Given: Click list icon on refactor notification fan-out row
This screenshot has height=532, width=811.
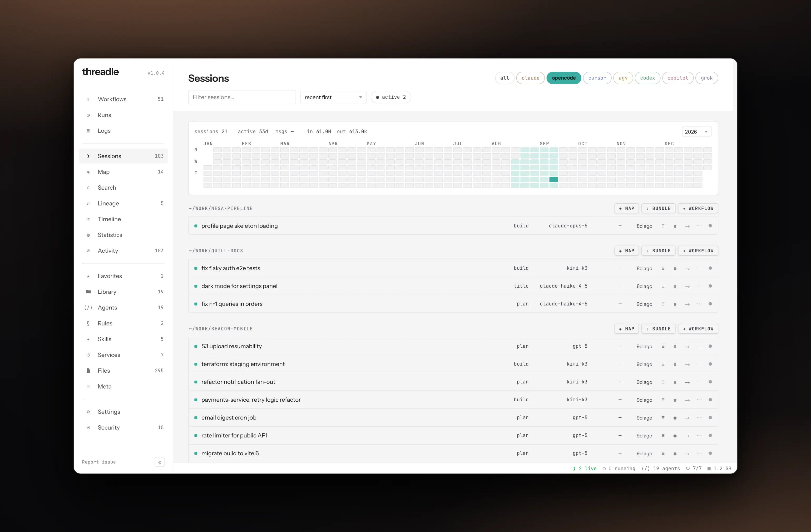Looking at the screenshot, I should click(x=663, y=382).
